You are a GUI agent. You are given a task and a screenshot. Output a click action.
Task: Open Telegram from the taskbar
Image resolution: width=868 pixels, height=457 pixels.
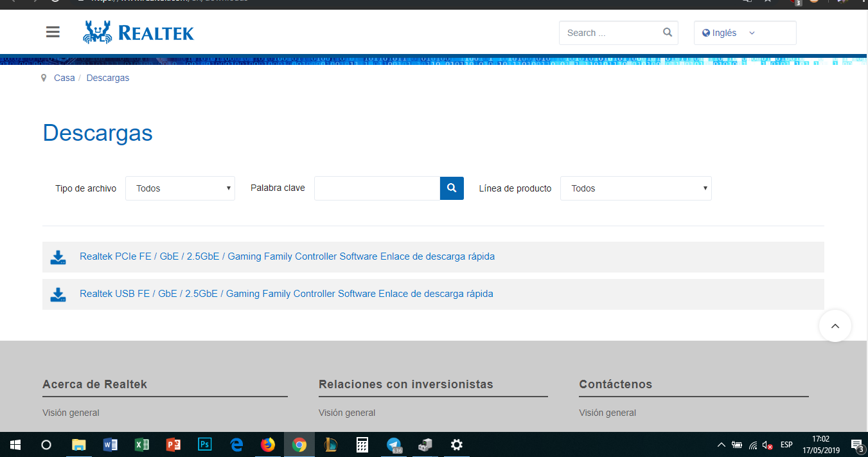(394, 445)
